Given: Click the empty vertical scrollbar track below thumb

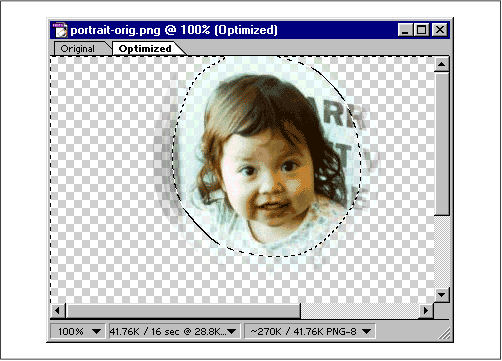Looking at the screenshot, I should point(442,251).
